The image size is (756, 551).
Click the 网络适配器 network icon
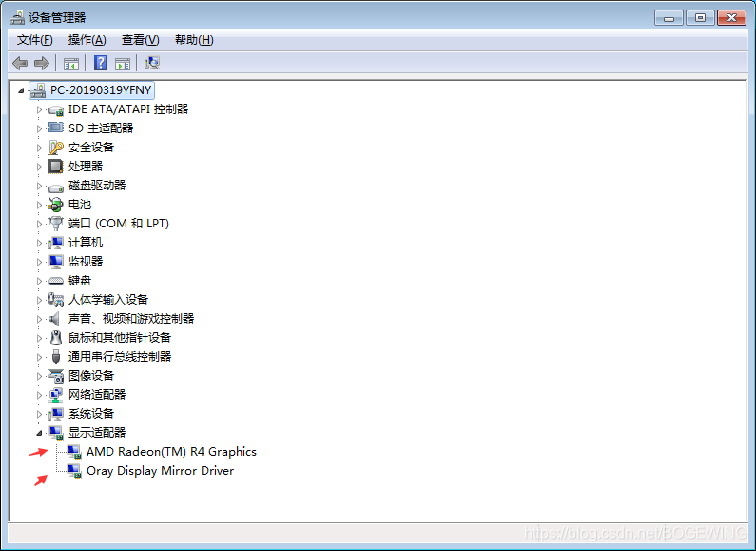click(56, 395)
